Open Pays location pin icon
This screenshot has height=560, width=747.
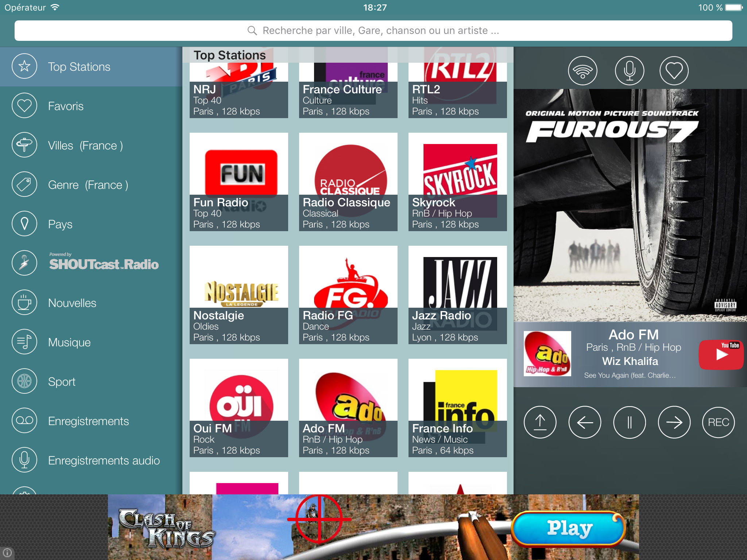(x=24, y=224)
